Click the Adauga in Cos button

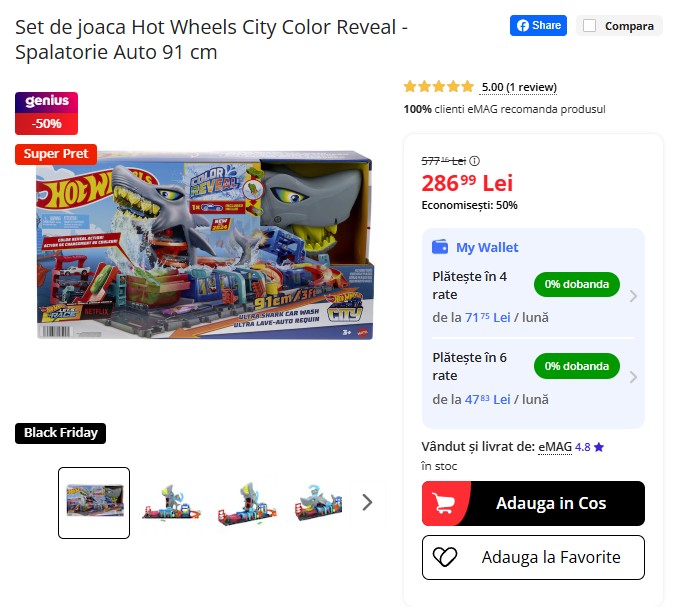click(x=533, y=503)
